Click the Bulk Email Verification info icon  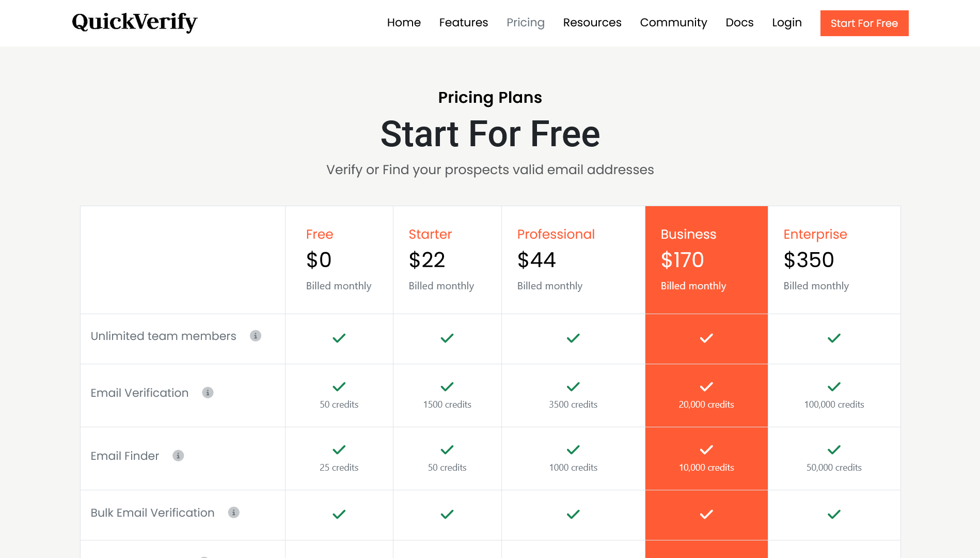(x=234, y=513)
